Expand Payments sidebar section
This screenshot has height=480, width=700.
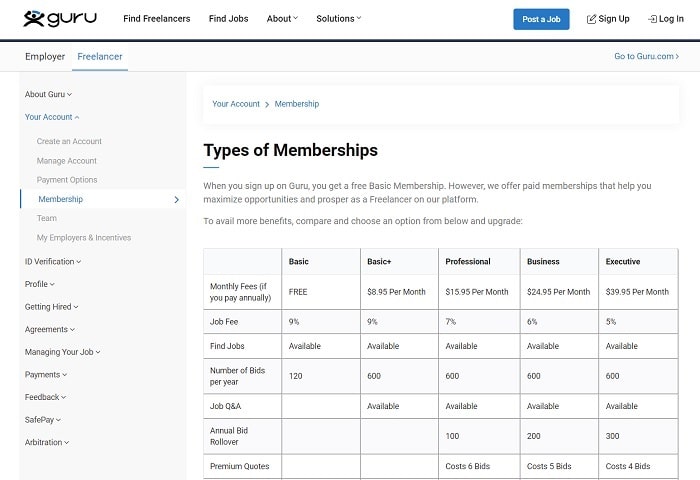[46, 375]
